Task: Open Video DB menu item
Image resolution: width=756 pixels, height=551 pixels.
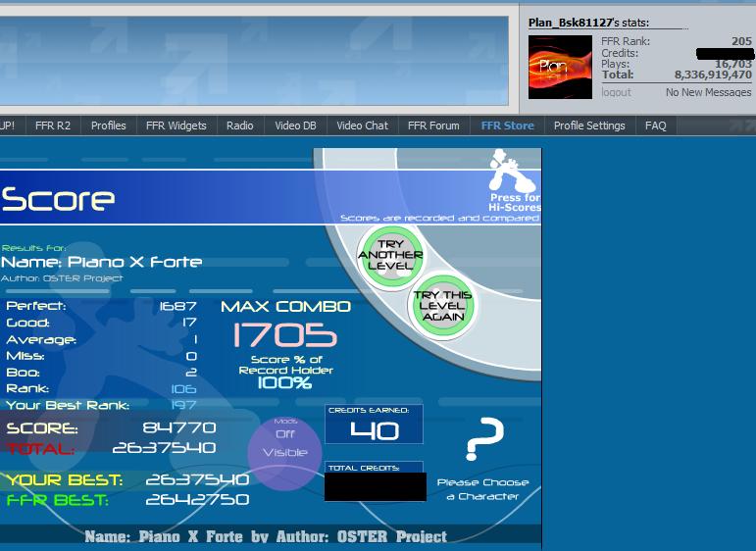Action: coord(295,125)
